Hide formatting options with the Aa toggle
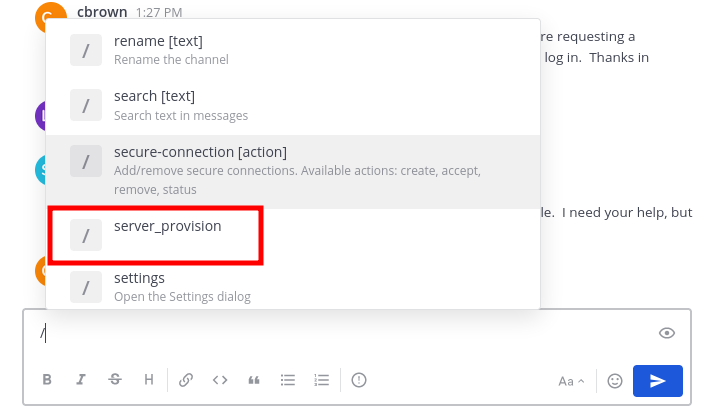Viewport: 705px width, 416px height. pyautogui.click(x=571, y=381)
